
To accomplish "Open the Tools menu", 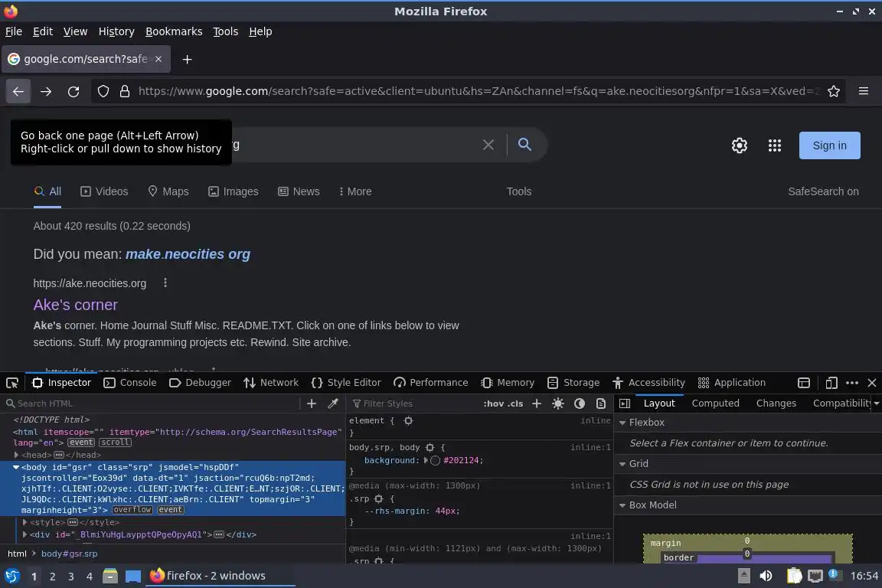I will click(226, 31).
